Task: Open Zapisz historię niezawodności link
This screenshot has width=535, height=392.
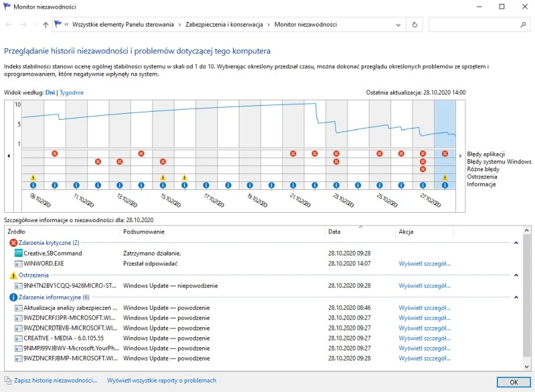Action: [x=55, y=381]
